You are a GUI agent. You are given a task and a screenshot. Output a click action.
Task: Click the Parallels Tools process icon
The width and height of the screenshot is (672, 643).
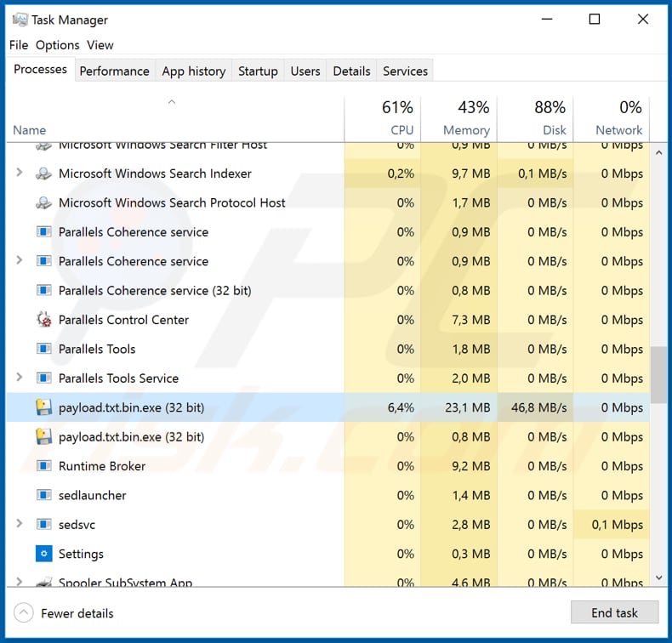pos(43,349)
